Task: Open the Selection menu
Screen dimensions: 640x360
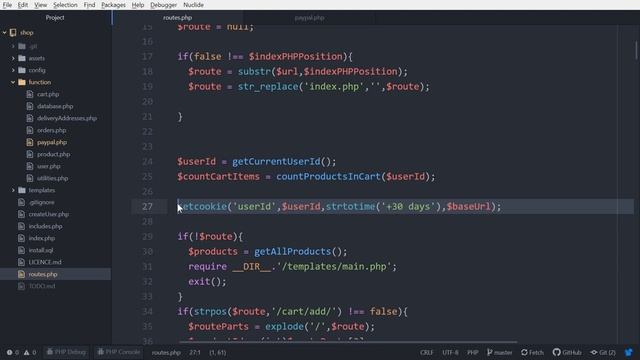Action: (65, 5)
